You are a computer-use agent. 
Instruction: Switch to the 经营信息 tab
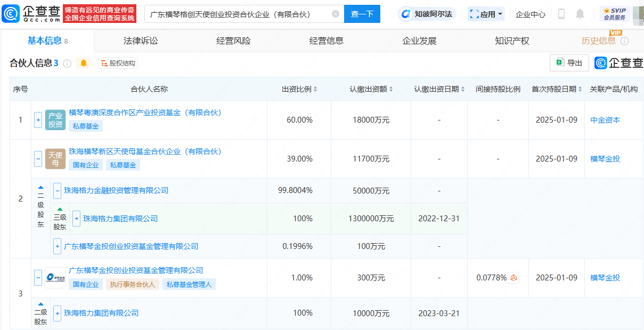pyautogui.click(x=327, y=41)
